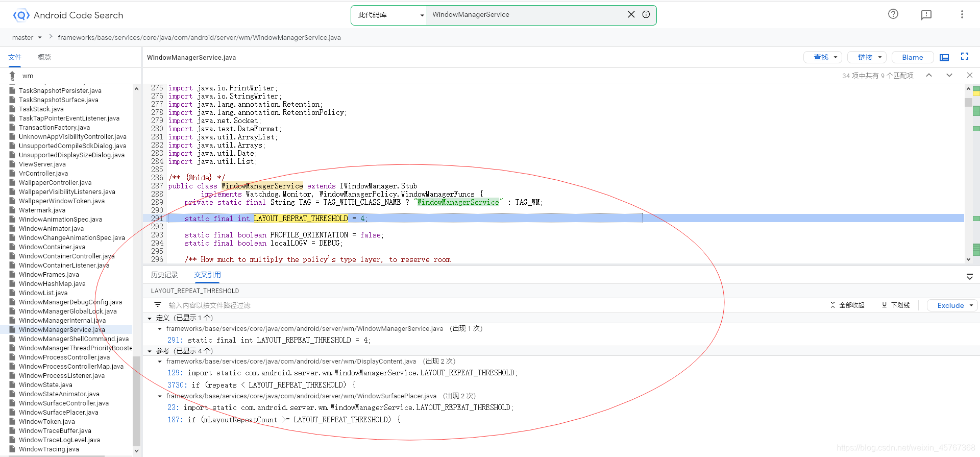Open the 查找 dropdown button

point(822,57)
